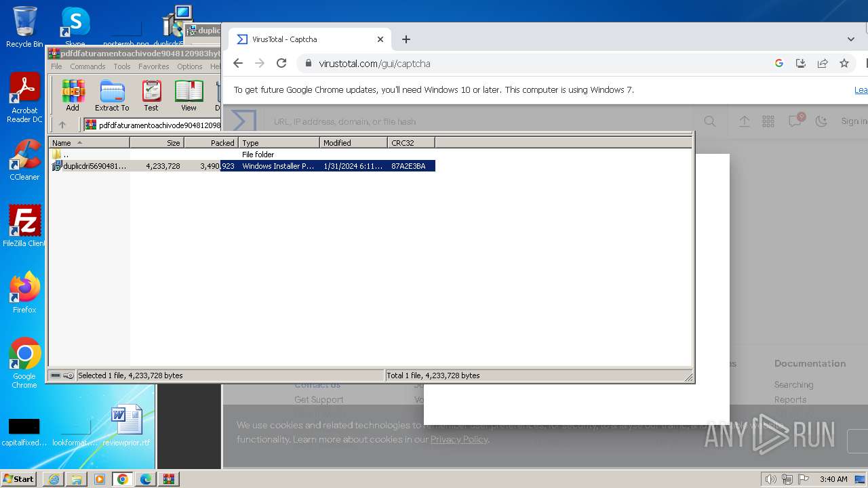
Task: Expand Chrome tab search chevron
Action: 851,39
